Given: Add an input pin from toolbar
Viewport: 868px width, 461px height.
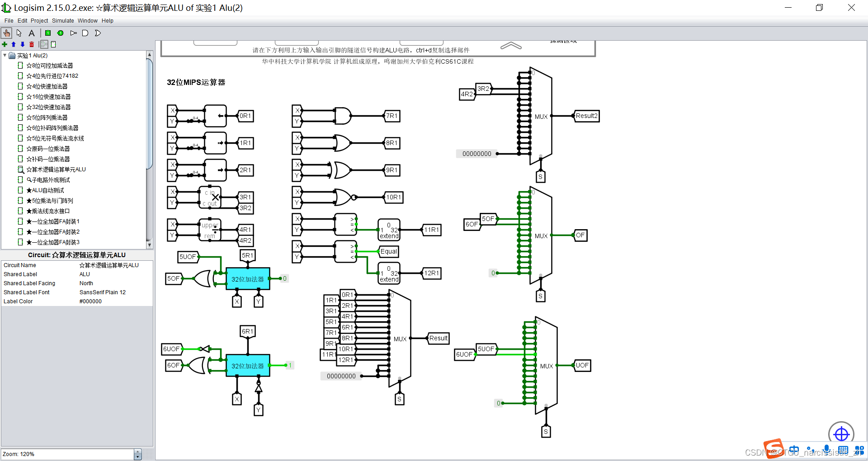Looking at the screenshot, I should point(48,33).
